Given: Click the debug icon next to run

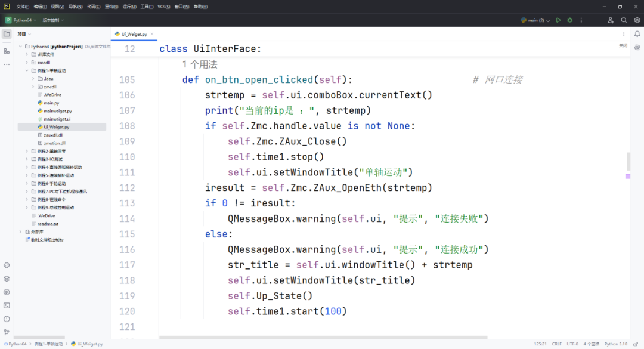Looking at the screenshot, I should 570,20.
